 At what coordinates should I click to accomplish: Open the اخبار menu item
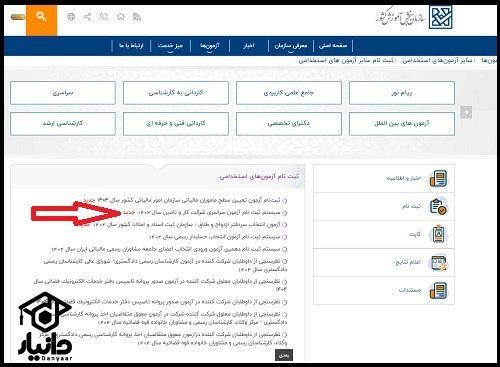coord(249,46)
